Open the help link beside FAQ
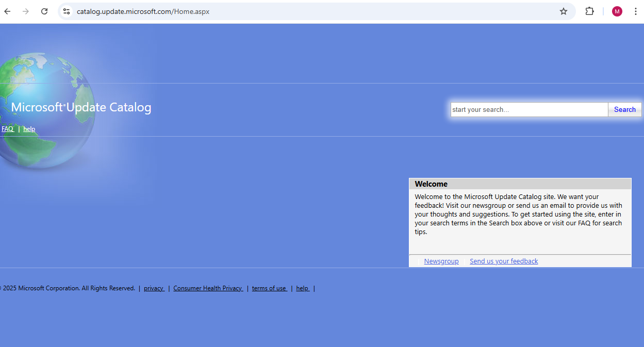Viewport: 644px width, 347px height. (29, 129)
